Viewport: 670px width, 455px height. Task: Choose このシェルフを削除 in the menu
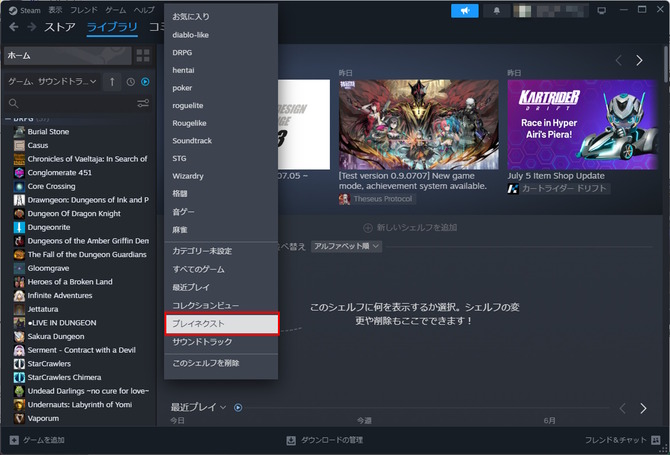[x=221, y=362]
